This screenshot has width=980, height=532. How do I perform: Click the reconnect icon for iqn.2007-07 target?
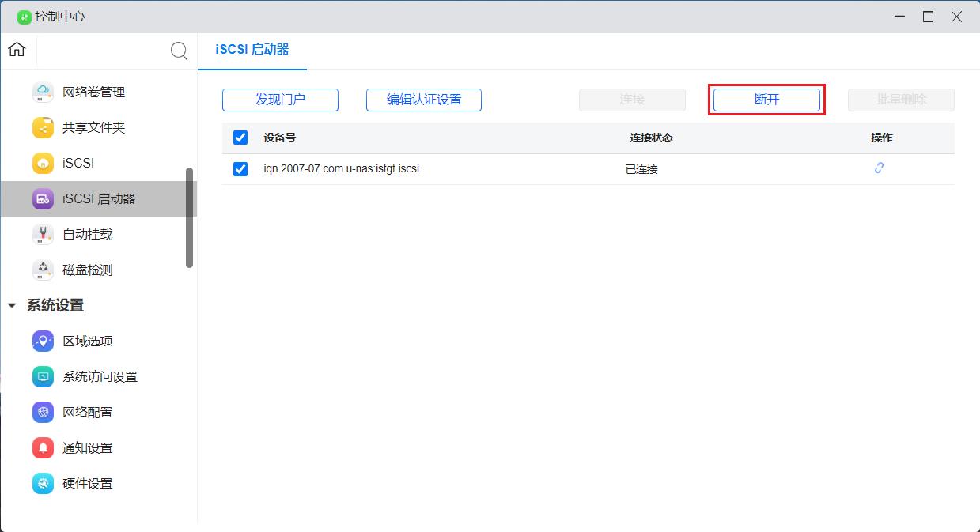879,168
